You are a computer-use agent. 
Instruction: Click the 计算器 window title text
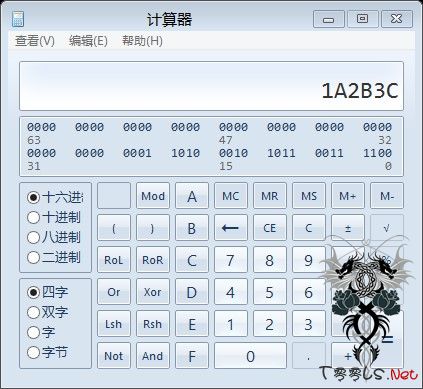tap(169, 19)
